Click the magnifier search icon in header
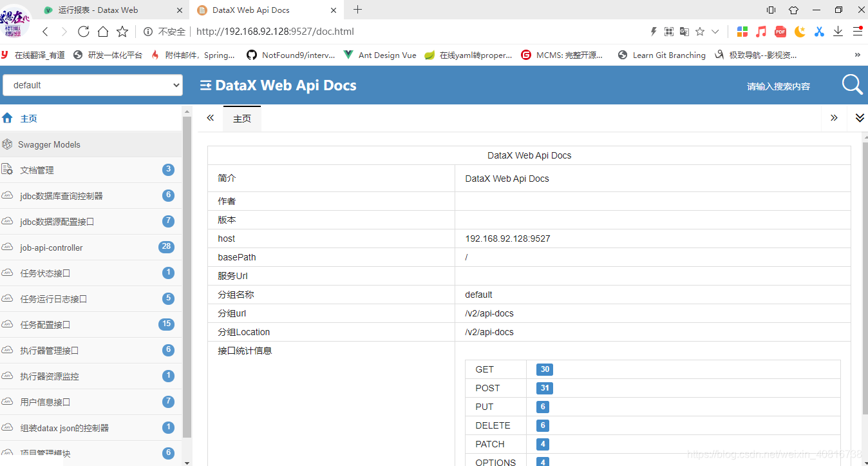868x466 pixels. tap(852, 84)
